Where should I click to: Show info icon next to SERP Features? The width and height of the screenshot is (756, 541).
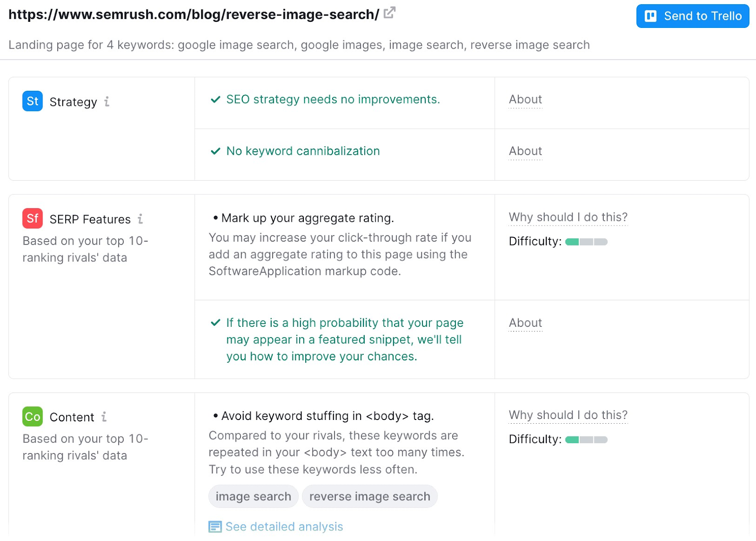point(140,219)
